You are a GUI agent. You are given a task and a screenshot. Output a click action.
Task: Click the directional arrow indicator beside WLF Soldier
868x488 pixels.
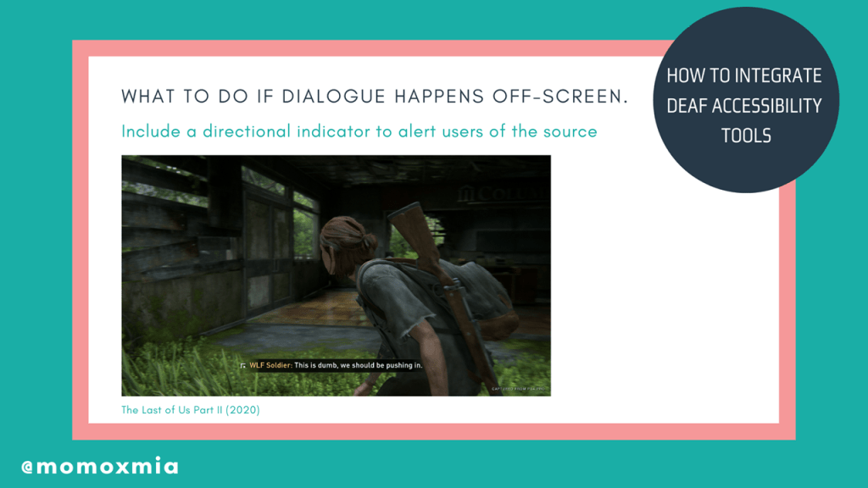click(x=243, y=365)
